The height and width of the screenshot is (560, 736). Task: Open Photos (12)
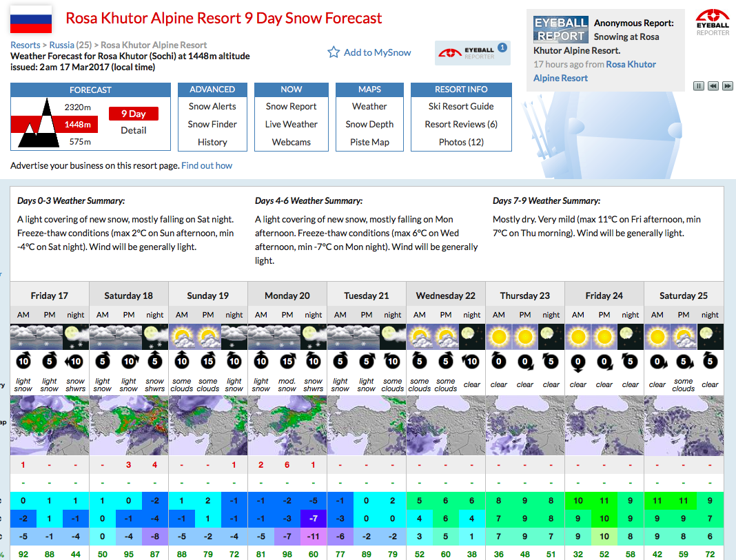click(x=461, y=142)
